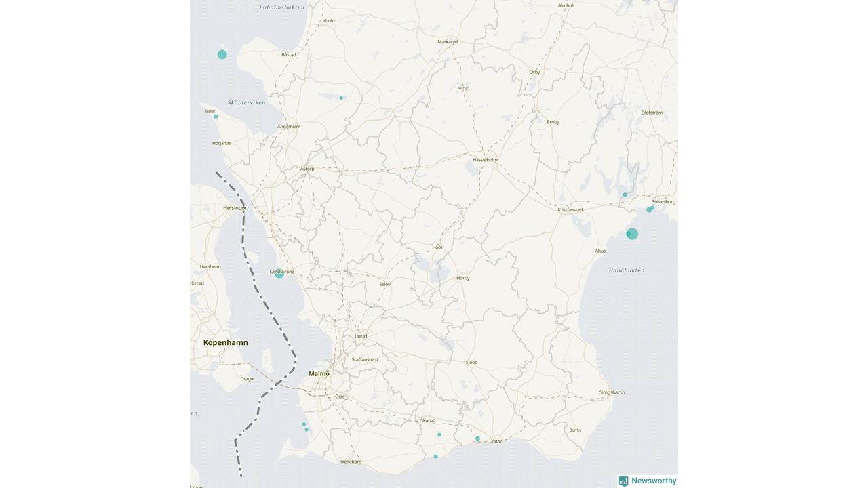Click the teal marker southeast of Skurup
868x488 pixels.
(439, 434)
